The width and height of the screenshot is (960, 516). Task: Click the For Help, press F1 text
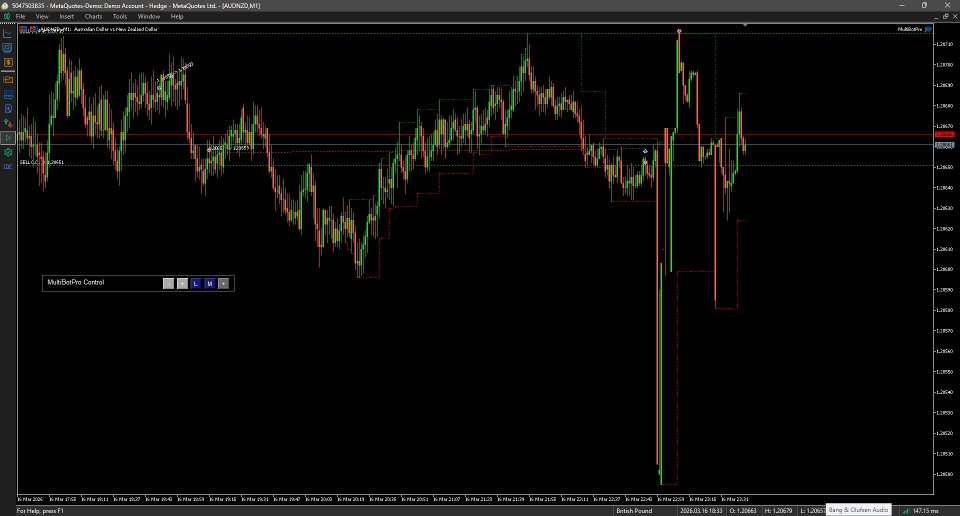click(40, 510)
